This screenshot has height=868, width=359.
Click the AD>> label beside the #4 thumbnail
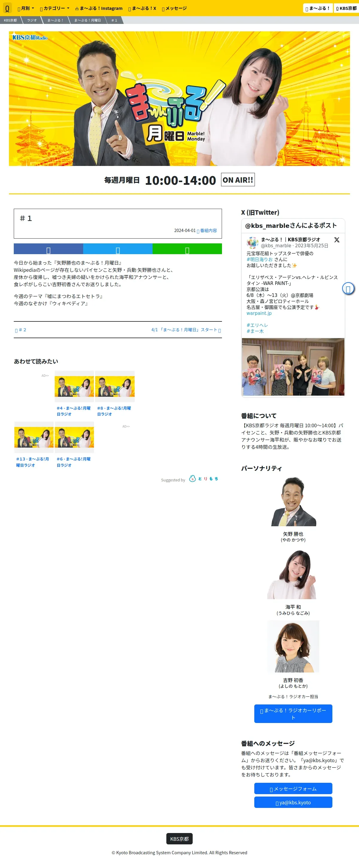45,375
